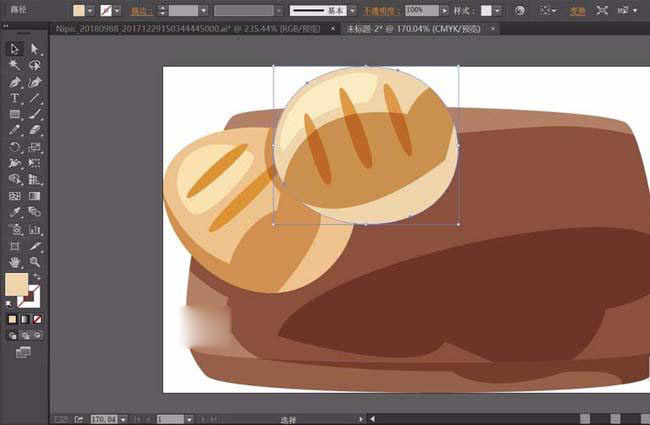
Task: Select the Hand tool
Action: pos(16,262)
